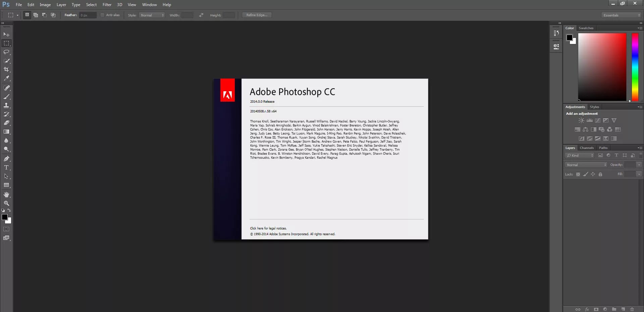Toggle Lock position
The width and height of the screenshot is (644, 312).
point(593,174)
